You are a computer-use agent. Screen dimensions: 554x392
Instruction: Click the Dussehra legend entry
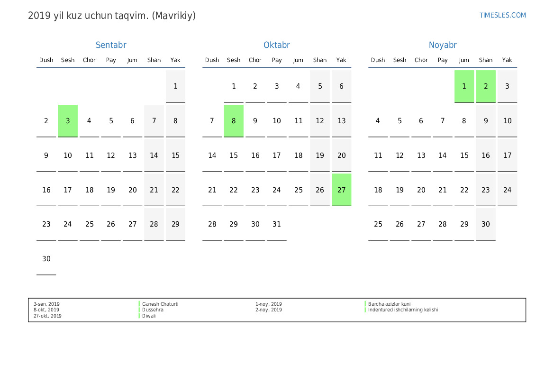tap(153, 310)
